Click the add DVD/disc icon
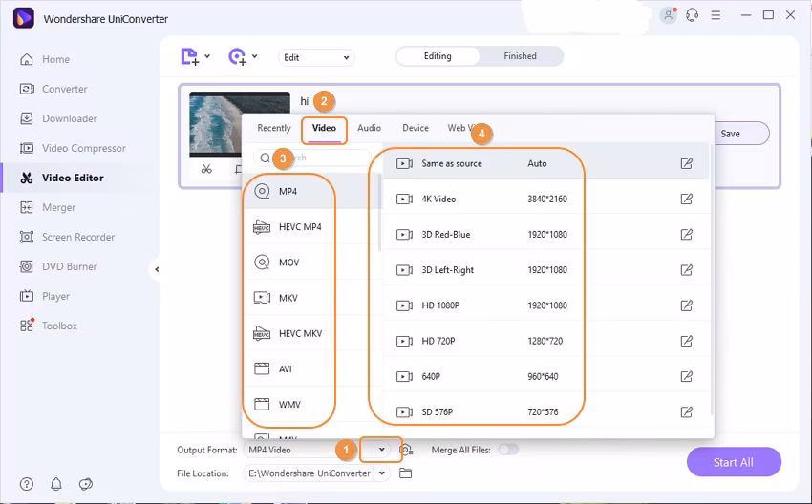812x504 pixels. click(x=237, y=56)
